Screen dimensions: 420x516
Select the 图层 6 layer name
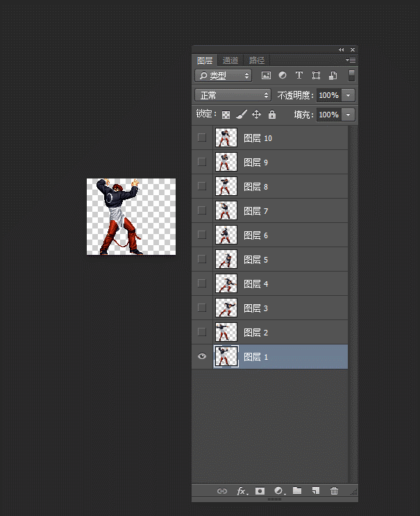[256, 235]
